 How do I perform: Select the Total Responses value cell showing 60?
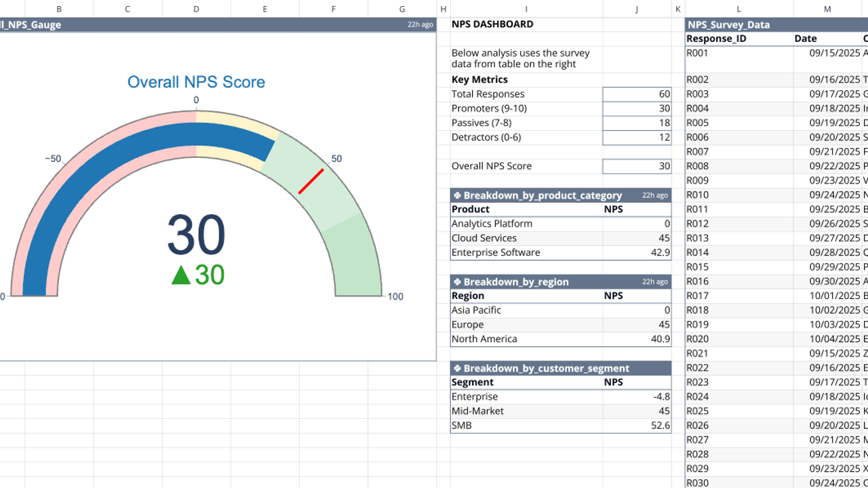coord(637,94)
